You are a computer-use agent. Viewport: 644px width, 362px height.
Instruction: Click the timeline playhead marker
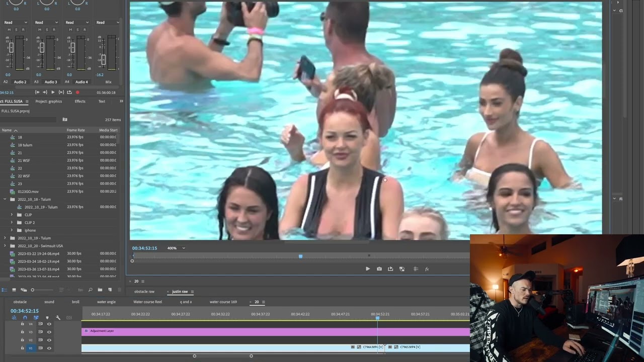point(377,317)
